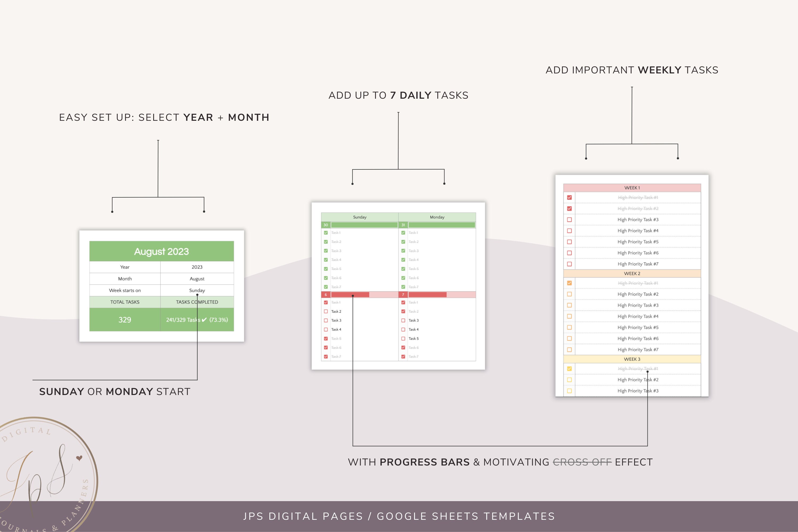Select the Monday column header
This screenshot has height=532, width=798.
[437, 217]
